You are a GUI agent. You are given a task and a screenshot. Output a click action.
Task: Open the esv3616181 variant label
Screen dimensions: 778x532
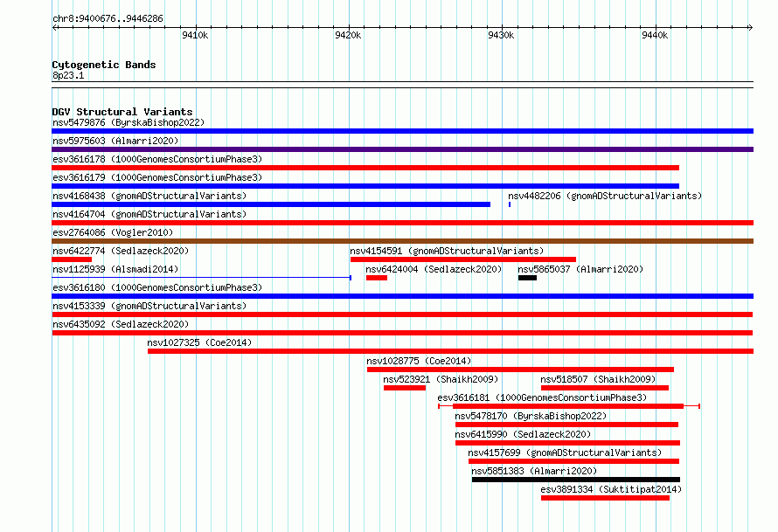[542, 397]
